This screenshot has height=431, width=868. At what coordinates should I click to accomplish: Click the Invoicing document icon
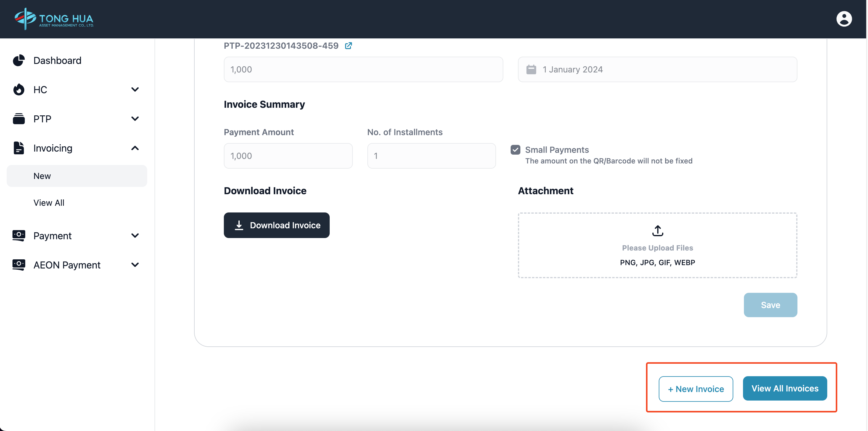click(x=19, y=148)
